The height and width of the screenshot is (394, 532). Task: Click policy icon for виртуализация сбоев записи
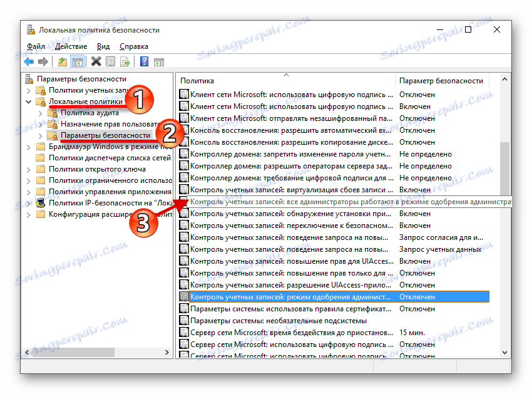[x=184, y=190]
